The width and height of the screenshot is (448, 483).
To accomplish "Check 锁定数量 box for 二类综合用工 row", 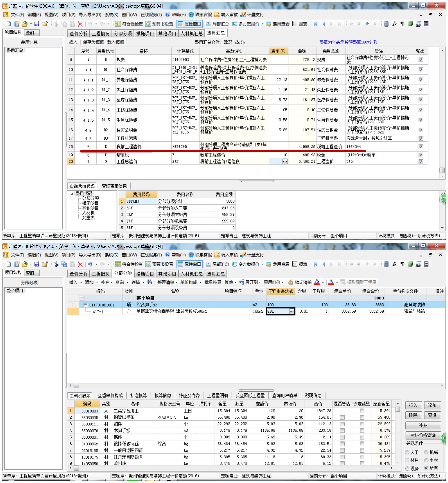I will pyautogui.click(x=362, y=411).
